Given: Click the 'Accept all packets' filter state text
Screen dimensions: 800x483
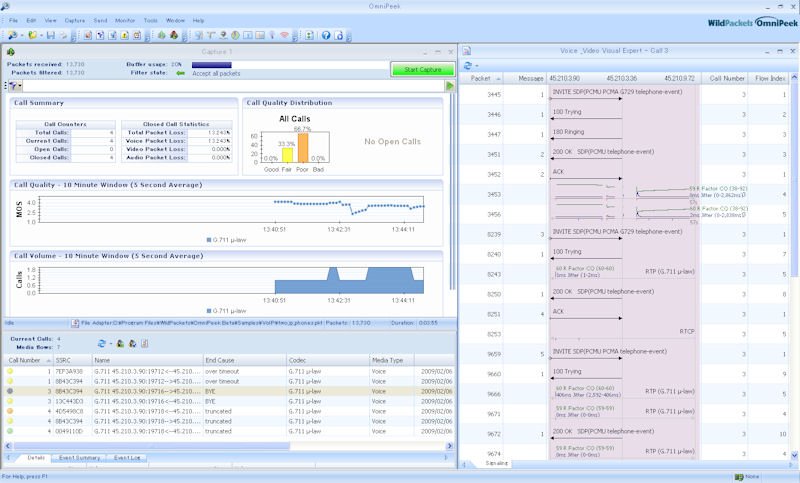Looking at the screenshot, I should coord(216,73).
